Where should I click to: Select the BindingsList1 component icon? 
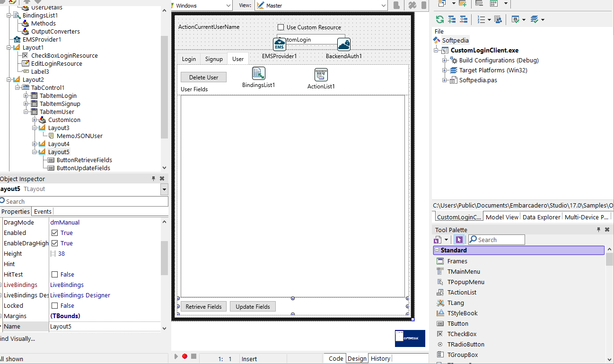click(x=259, y=73)
